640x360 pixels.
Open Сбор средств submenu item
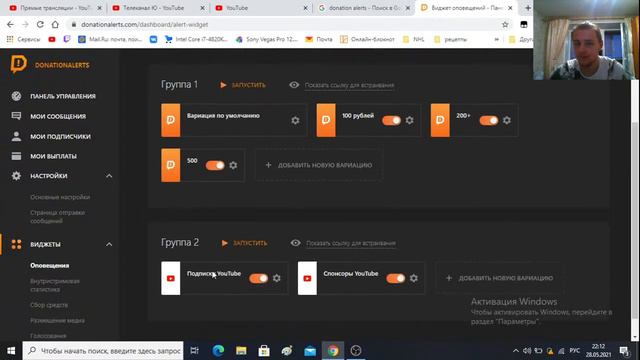click(x=49, y=305)
